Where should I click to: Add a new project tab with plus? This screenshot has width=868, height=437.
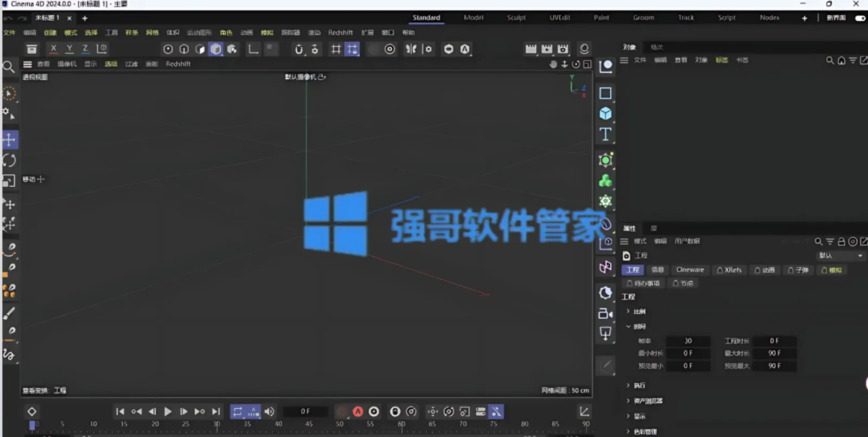point(85,18)
